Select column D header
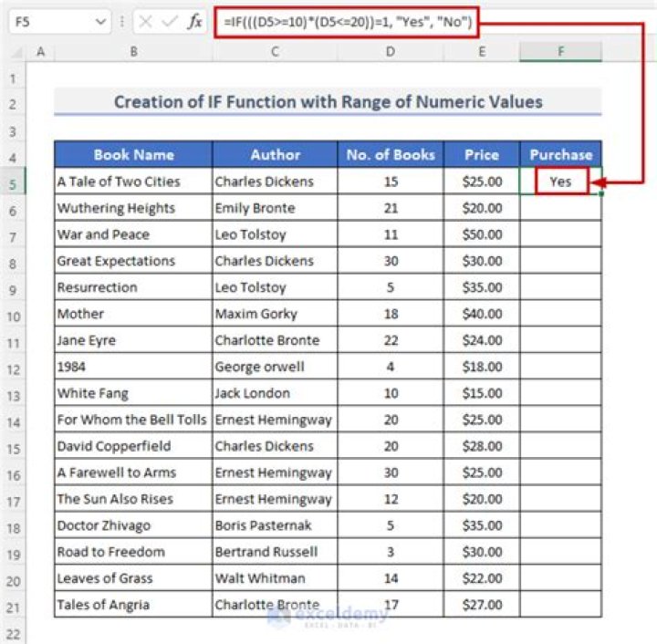The image size is (657, 644). pos(391,51)
